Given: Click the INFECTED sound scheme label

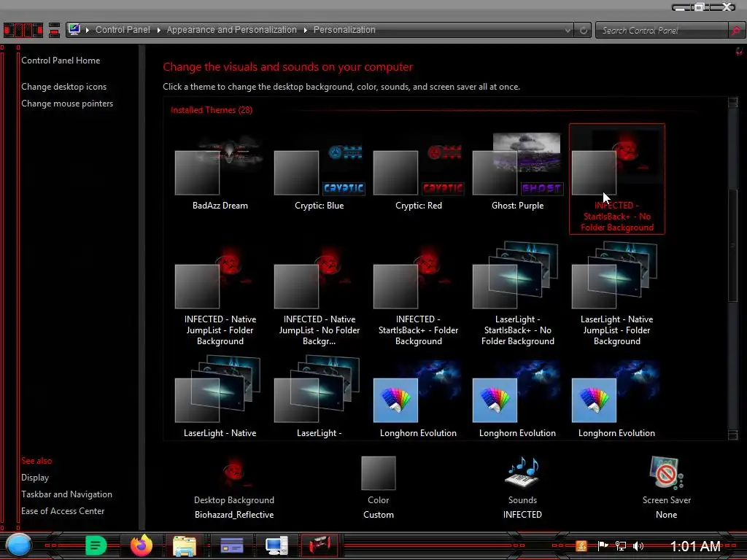Looking at the screenshot, I should (522, 515).
